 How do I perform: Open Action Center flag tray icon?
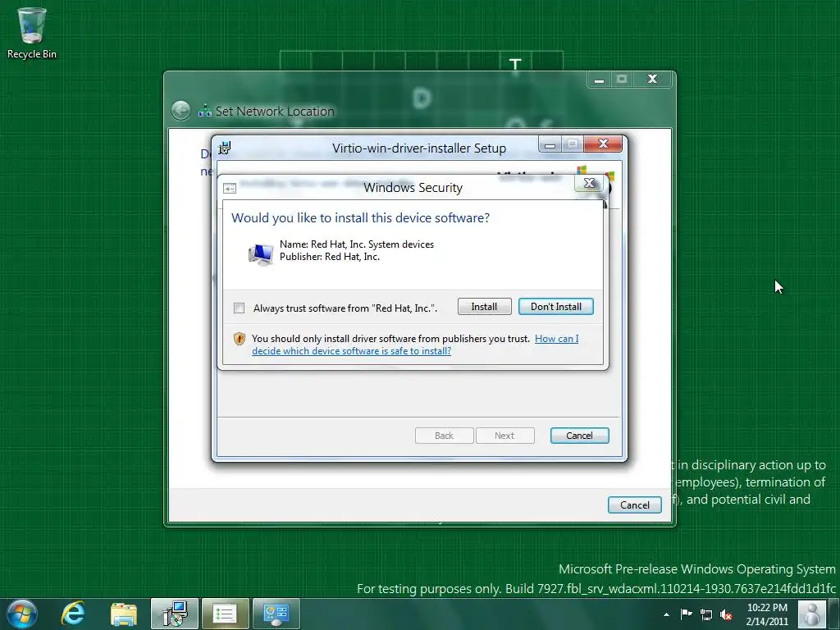coord(686,614)
